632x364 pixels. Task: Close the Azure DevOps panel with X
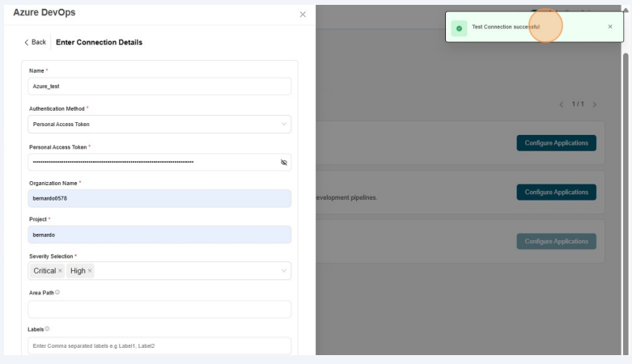(303, 15)
